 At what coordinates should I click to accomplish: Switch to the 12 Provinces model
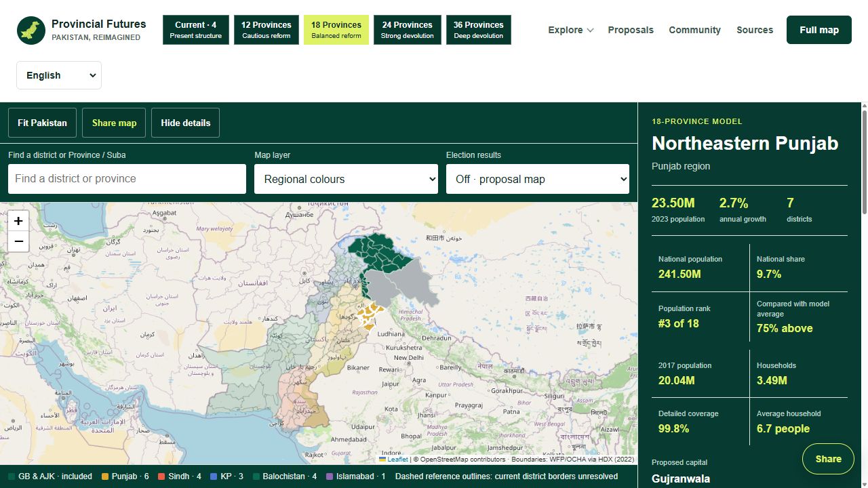click(x=267, y=30)
